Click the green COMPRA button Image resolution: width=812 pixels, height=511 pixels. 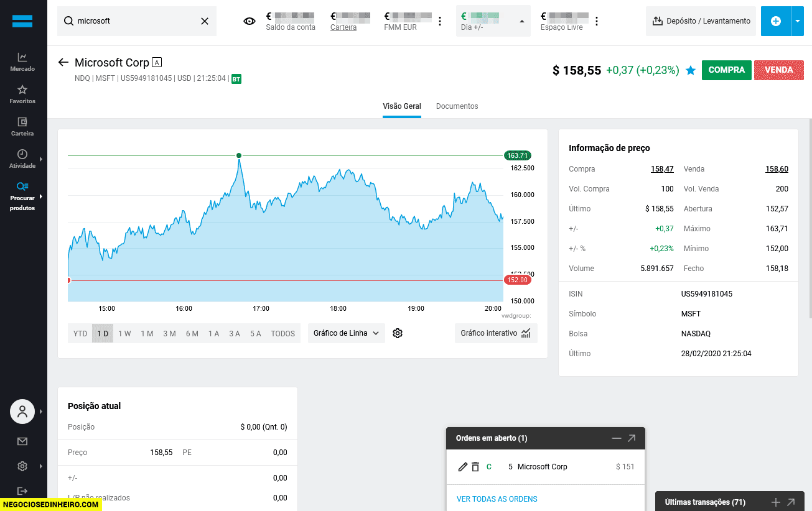point(726,70)
